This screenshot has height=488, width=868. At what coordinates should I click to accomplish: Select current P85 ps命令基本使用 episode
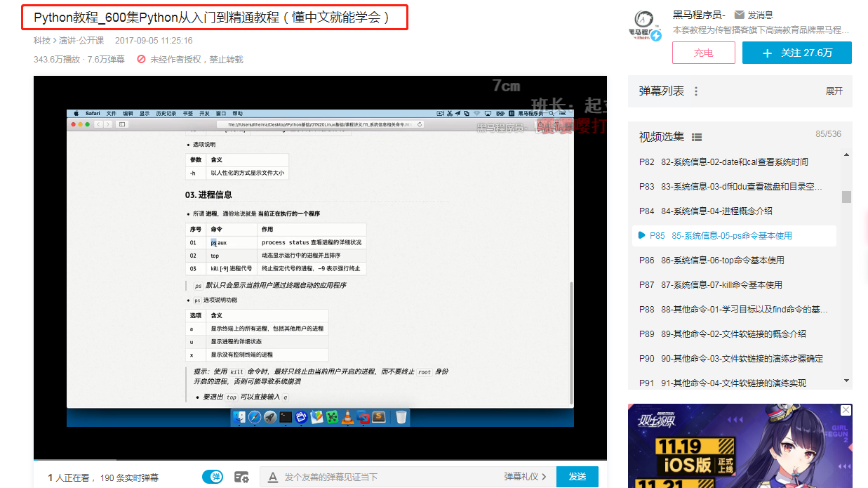coord(735,235)
